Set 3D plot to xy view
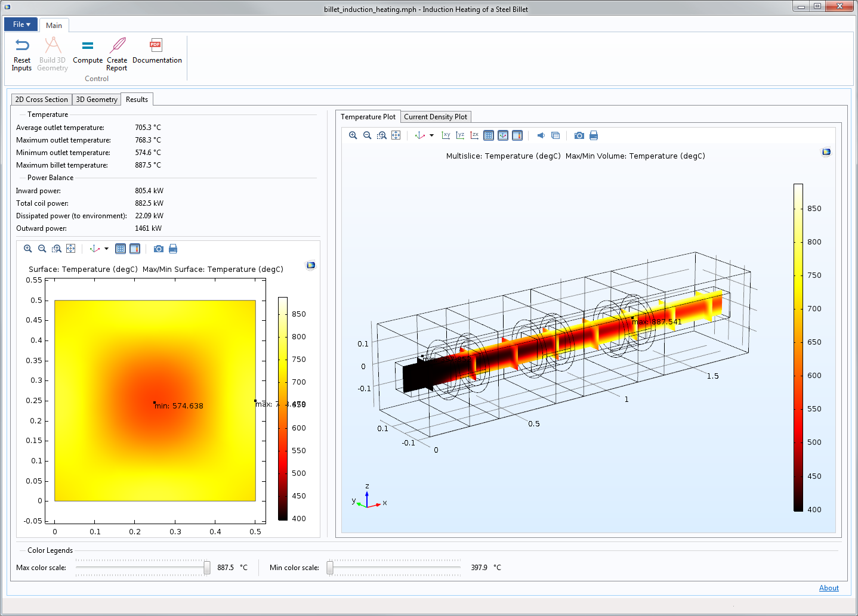This screenshot has width=858, height=616. tap(446, 135)
